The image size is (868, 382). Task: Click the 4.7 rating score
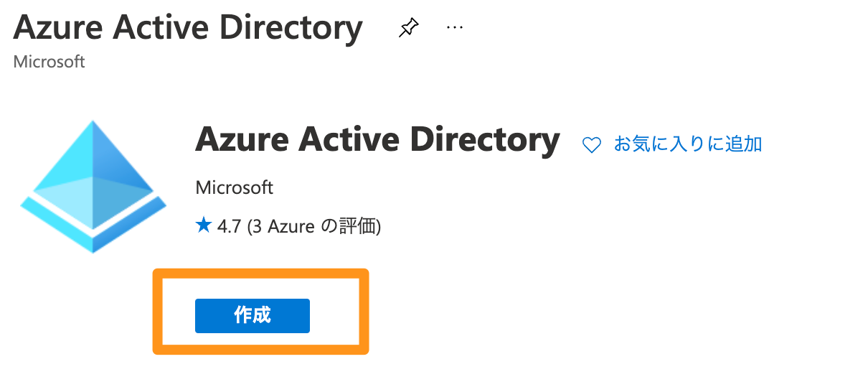point(230,227)
